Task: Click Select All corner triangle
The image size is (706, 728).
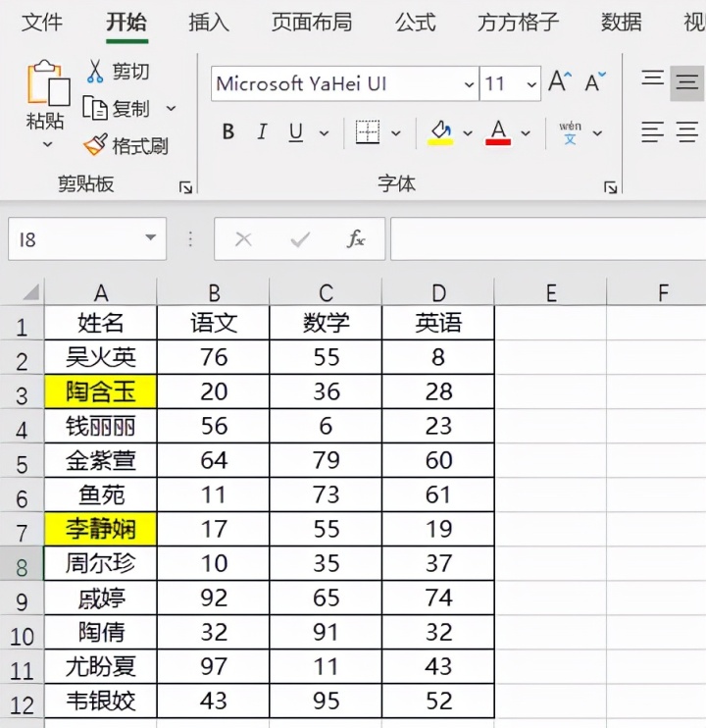Action: (31, 292)
